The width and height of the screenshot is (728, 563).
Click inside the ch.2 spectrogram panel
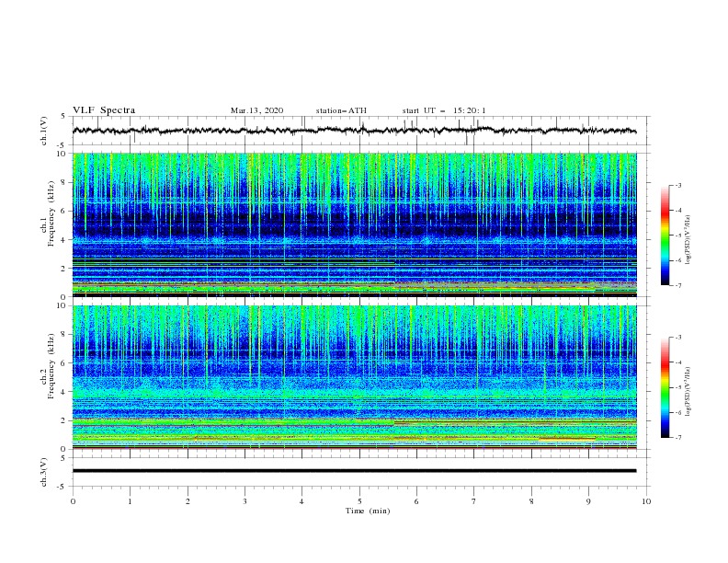tap(354, 377)
